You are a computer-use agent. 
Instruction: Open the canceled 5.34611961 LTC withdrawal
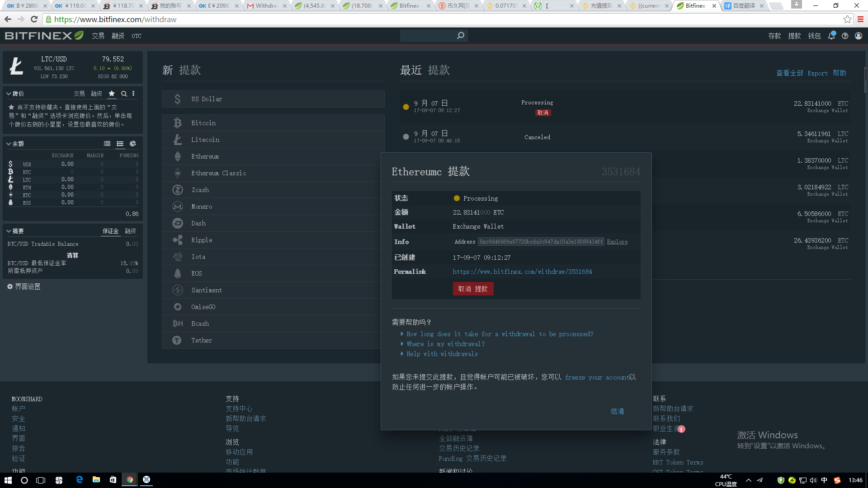[625, 137]
